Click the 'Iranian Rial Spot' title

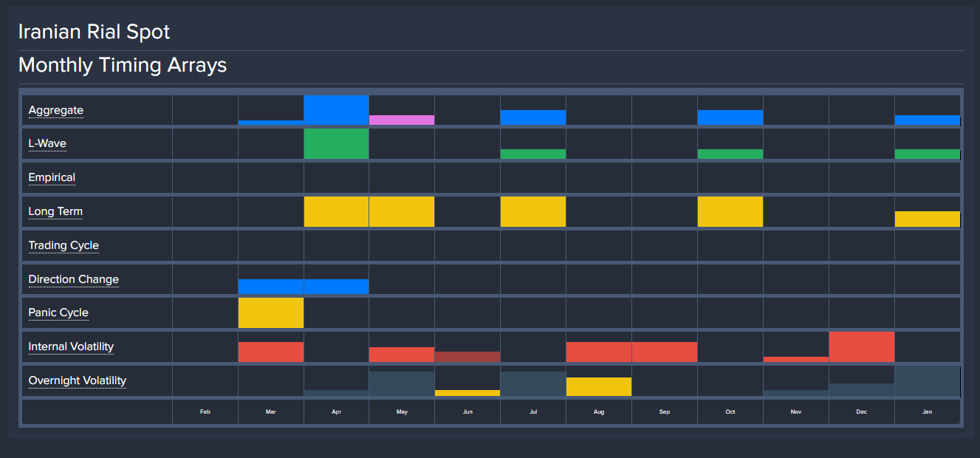(x=94, y=32)
